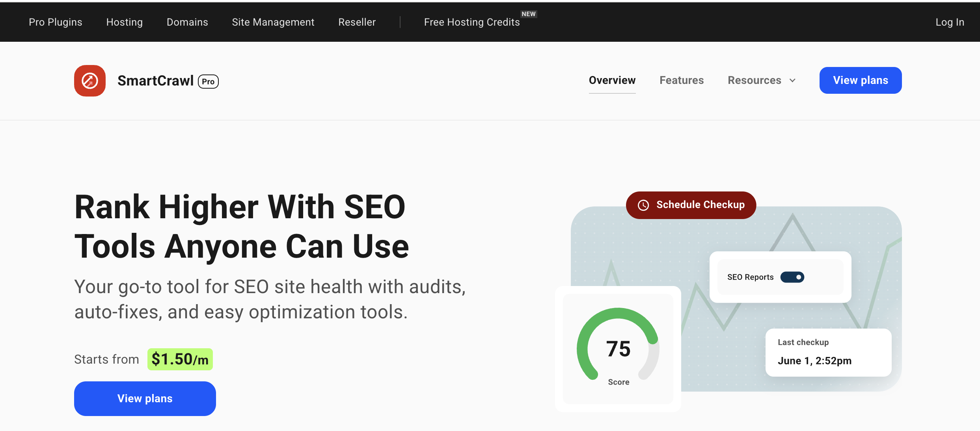Click the Last checkup date card

pos(828,352)
